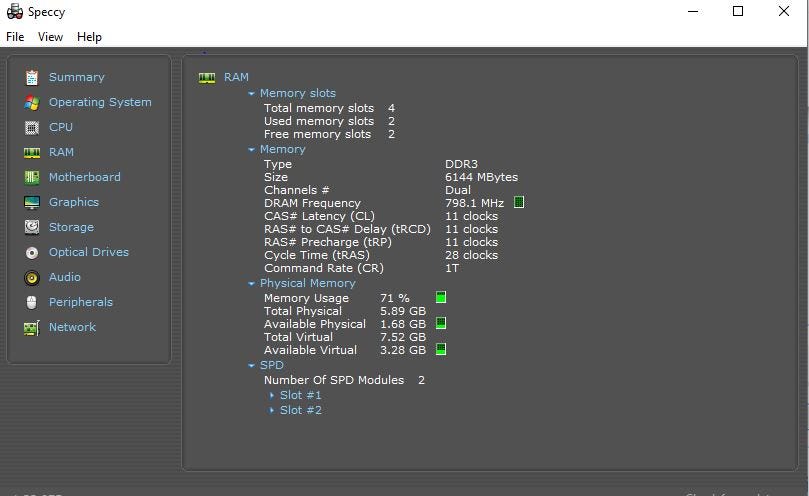Click the Summary clipboard icon
Screen dimensions: 809x496
[32, 77]
